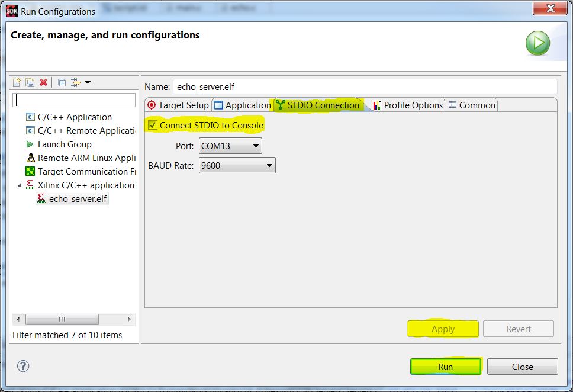Click the Close button
This screenshot has height=392, width=573.
click(x=523, y=367)
